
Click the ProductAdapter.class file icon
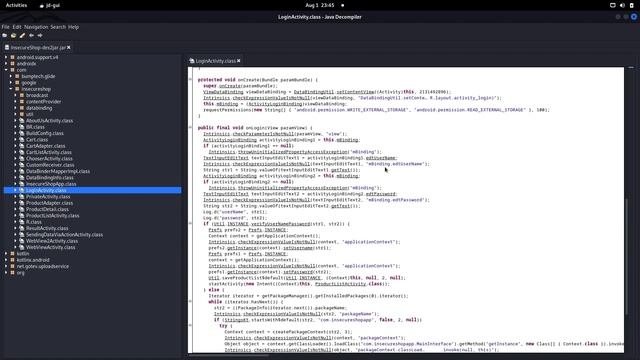pos(22,203)
